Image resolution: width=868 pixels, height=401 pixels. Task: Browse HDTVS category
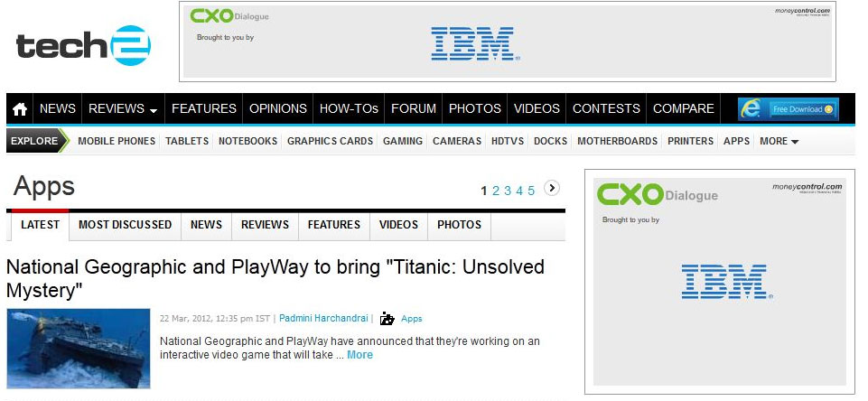[x=507, y=141]
